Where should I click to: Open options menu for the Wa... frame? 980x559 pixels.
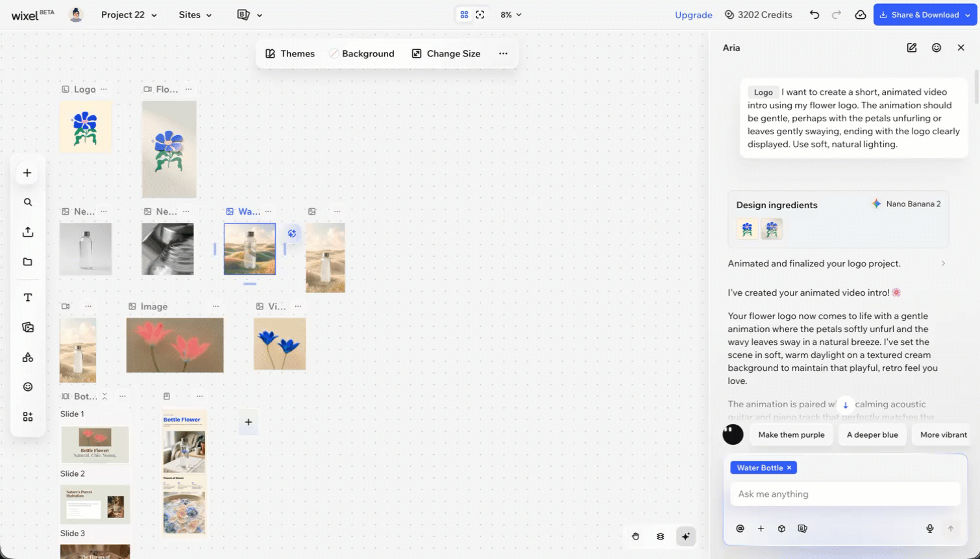[x=268, y=211]
